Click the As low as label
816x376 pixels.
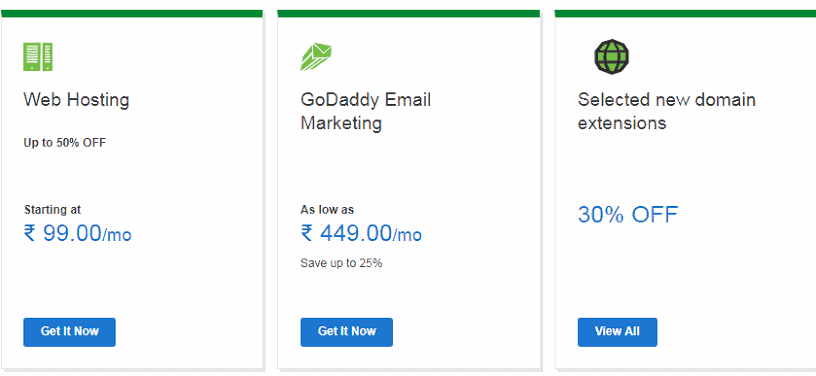(327, 210)
